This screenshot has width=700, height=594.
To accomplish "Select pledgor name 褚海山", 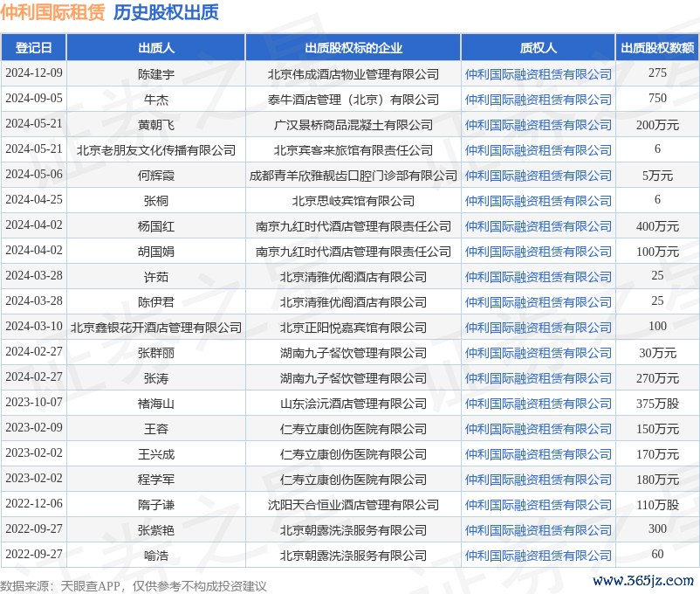I will (156, 404).
